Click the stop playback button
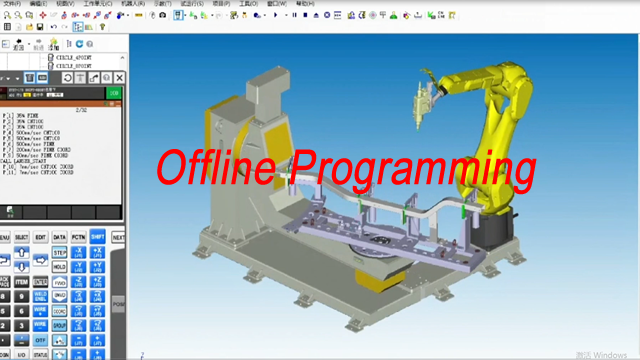Screen dimensions: 640x360 coord(305,16)
